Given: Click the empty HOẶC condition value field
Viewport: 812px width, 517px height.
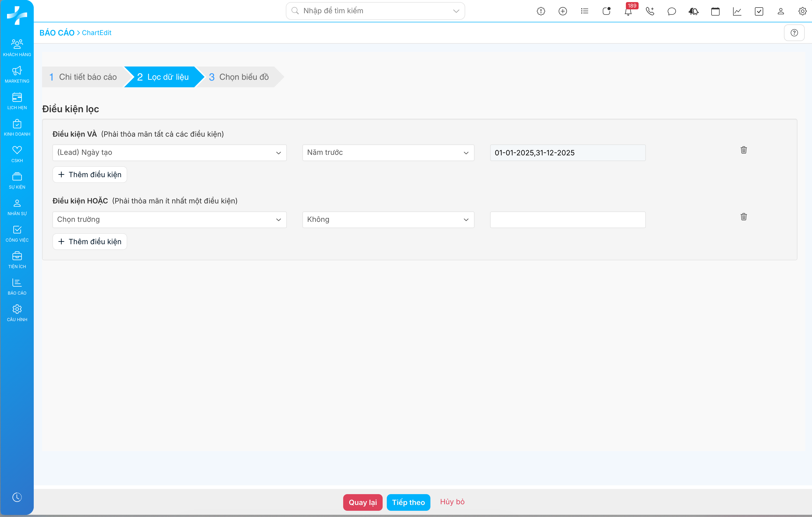Looking at the screenshot, I should tap(567, 220).
